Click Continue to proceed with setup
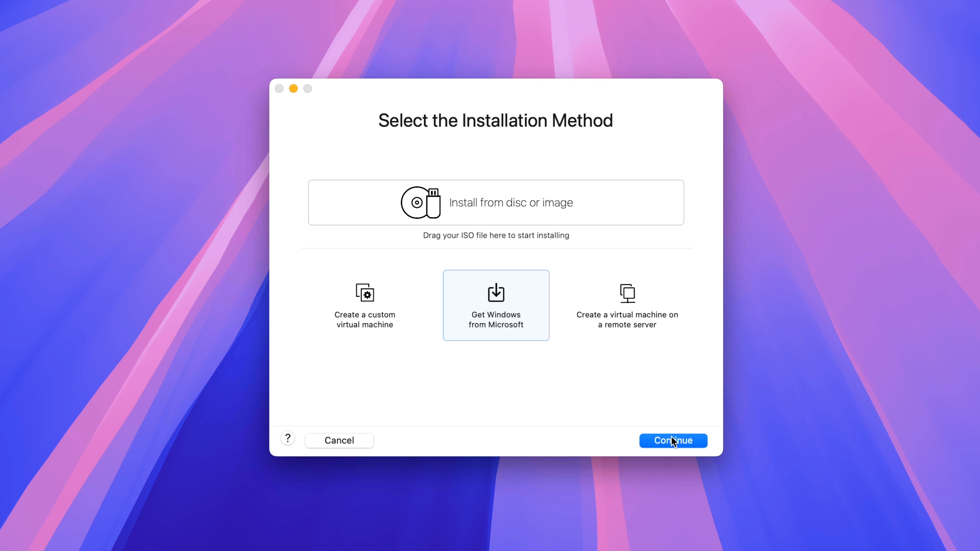Viewport: 980px width, 551px height. (x=673, y=440)
